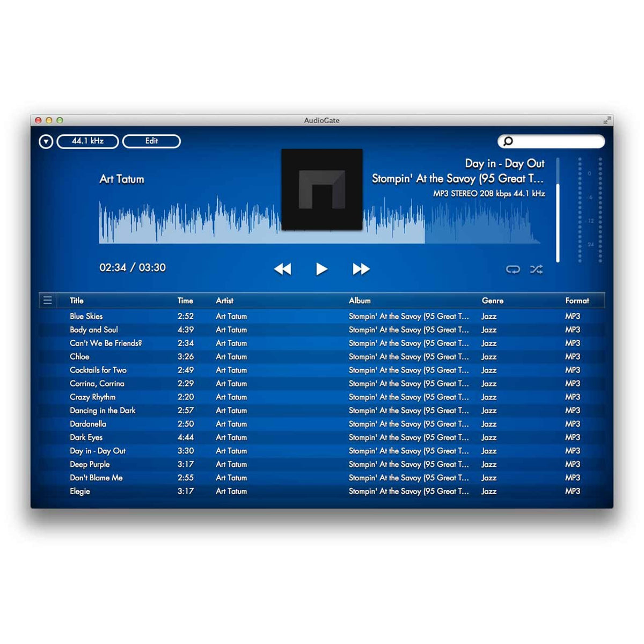Click the Title column header to sort
Screen dimensions: 644x644
77,301
